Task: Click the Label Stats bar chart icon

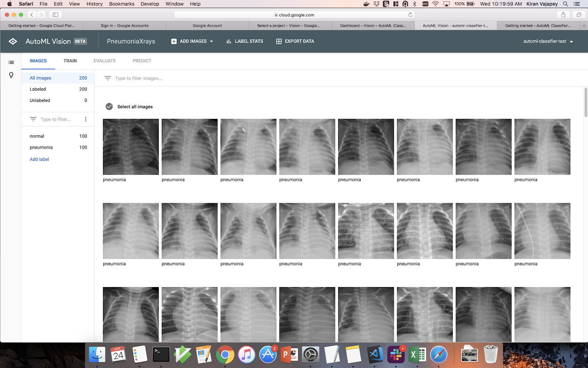Action: (x=229, y=41)
